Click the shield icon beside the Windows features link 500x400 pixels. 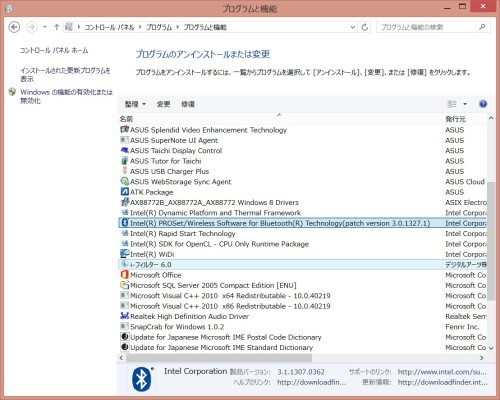(12, 92)
